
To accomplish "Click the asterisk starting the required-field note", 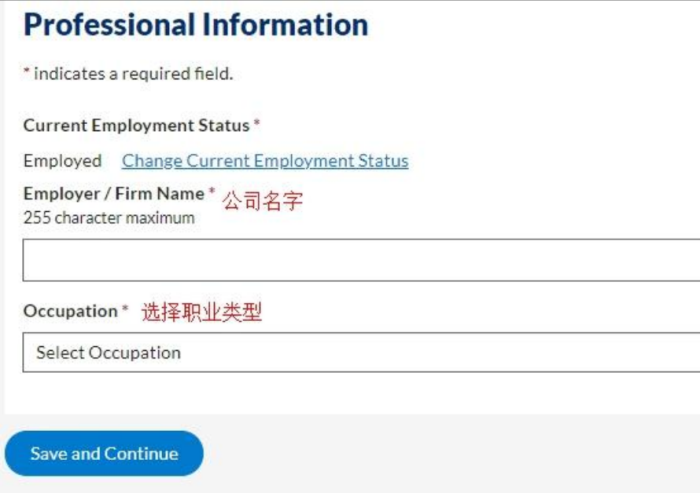I will 26,72.
